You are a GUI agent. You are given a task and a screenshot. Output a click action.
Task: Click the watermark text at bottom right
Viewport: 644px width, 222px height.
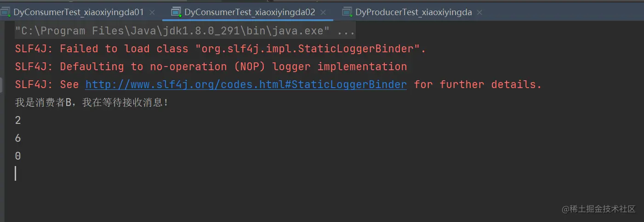598,209
